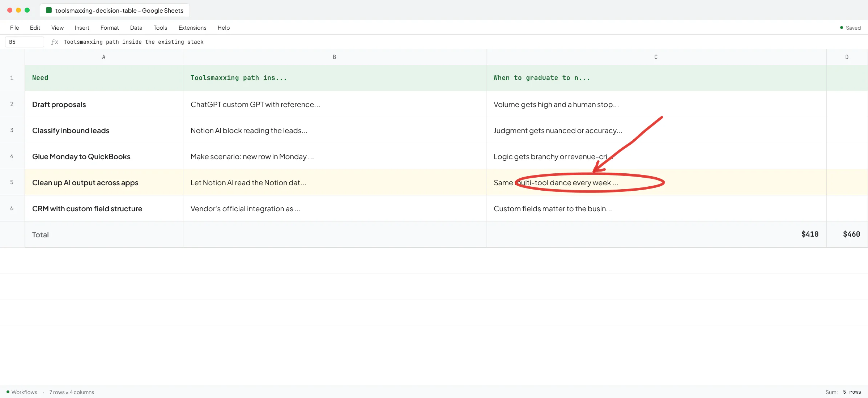Open the Tools menu
868x398 pixels.
tap(160, 28)
